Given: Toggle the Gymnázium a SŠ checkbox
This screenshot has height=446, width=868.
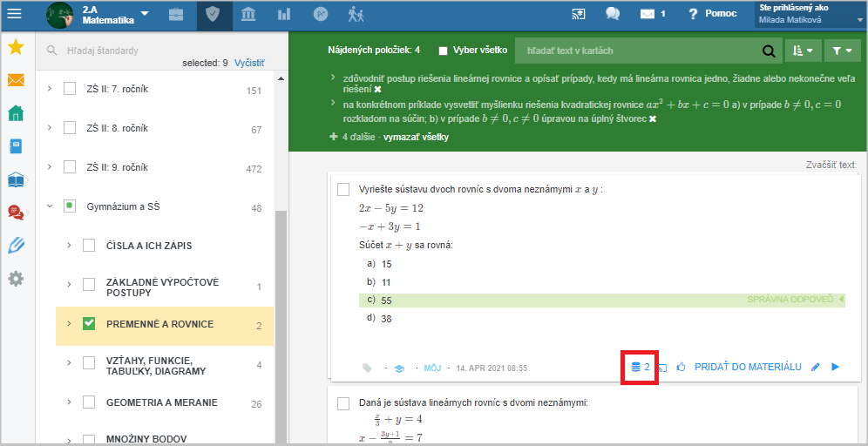Looking at the screenshot, I should [70, 206].
